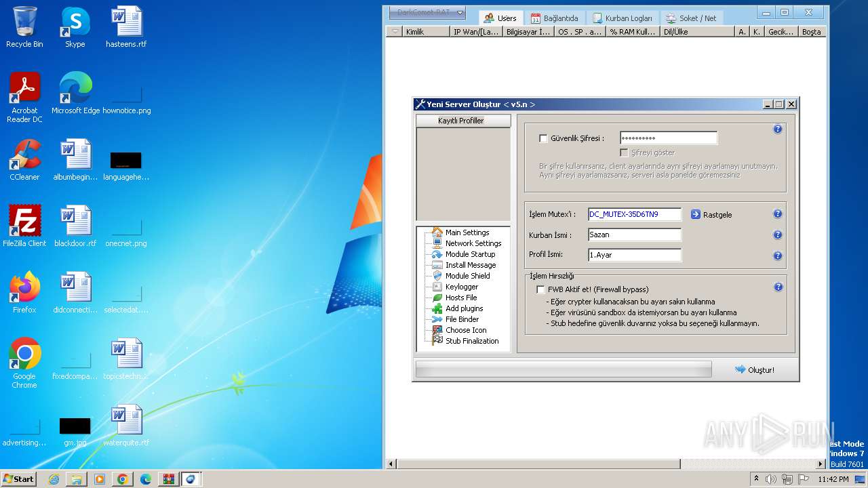868x488 pixels.
Task: Click the volume tray icon
Action: (x=771, y=479)
